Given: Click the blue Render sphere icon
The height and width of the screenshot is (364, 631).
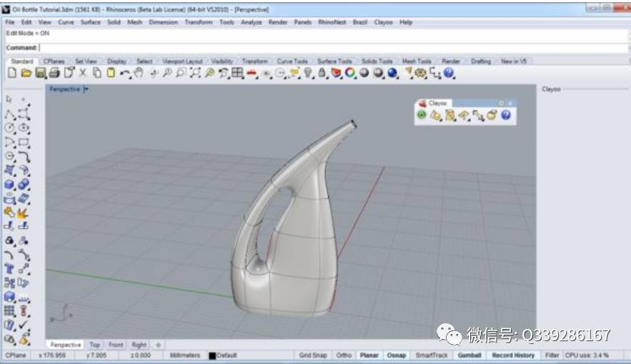Looking at the screenshot, I should [392, 73].
